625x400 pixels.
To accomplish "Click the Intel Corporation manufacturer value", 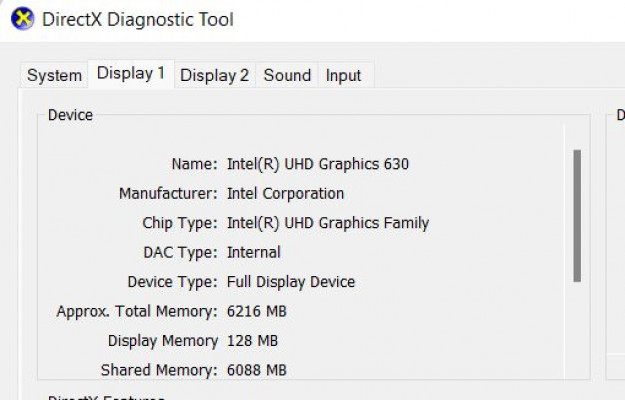I will (285, 193).
